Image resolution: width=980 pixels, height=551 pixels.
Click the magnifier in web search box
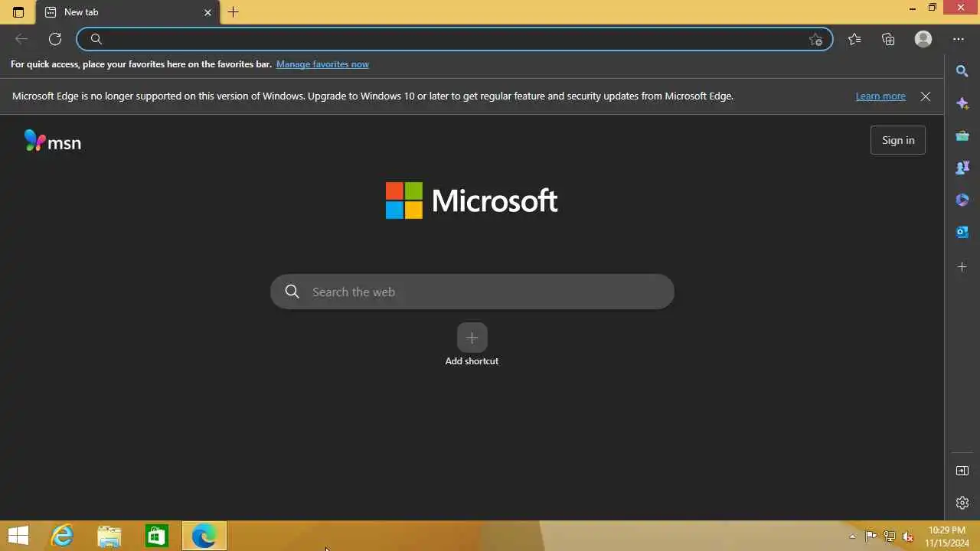click(292, 292)
